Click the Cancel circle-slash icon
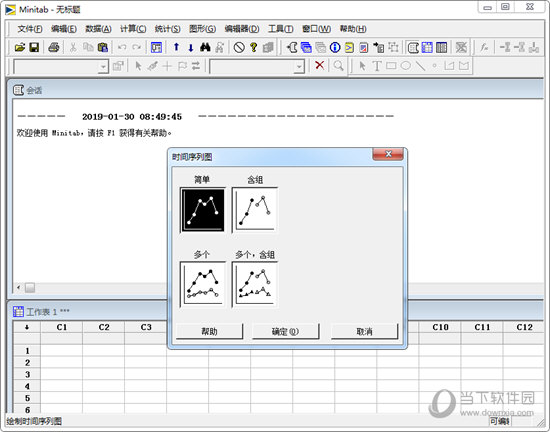The image size is (550, 432). tap(239, 47)
